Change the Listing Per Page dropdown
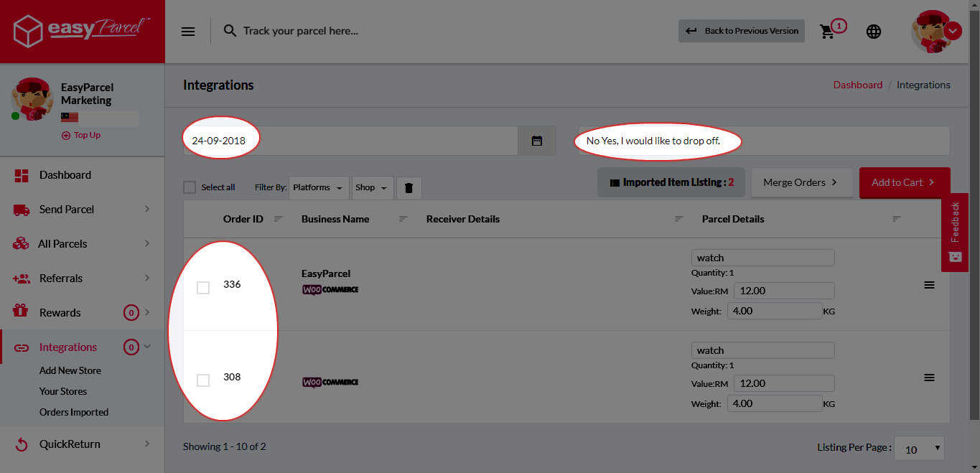Screen dimensions: 980x473 tap(918, 448)
